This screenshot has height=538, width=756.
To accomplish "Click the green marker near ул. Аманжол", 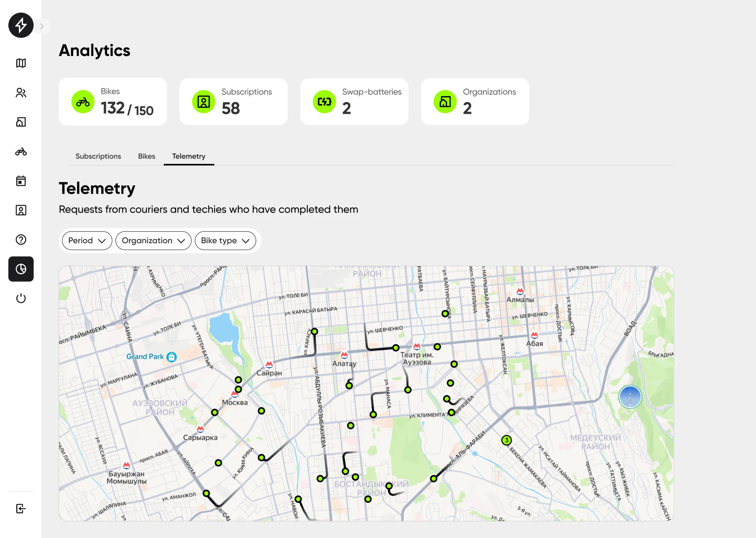I will 206,493.
